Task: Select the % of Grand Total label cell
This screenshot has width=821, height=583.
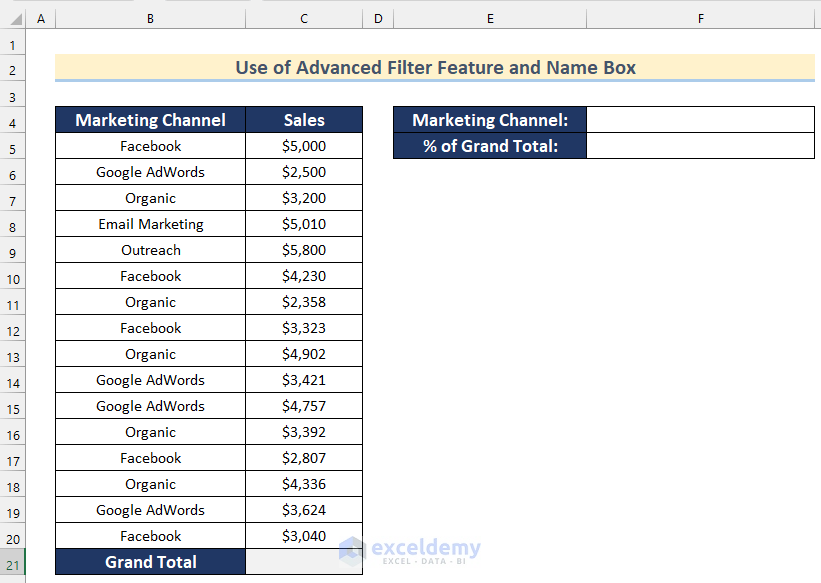Action: tap(490, 146)
